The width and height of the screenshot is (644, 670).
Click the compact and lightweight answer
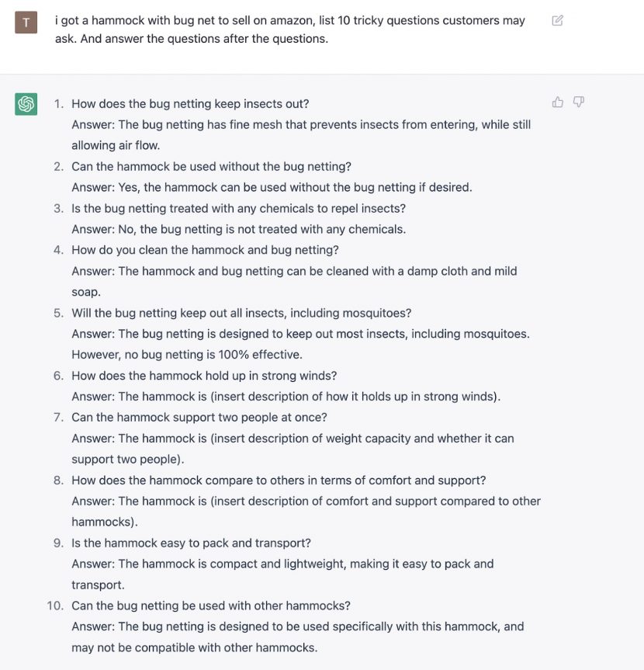282,575
